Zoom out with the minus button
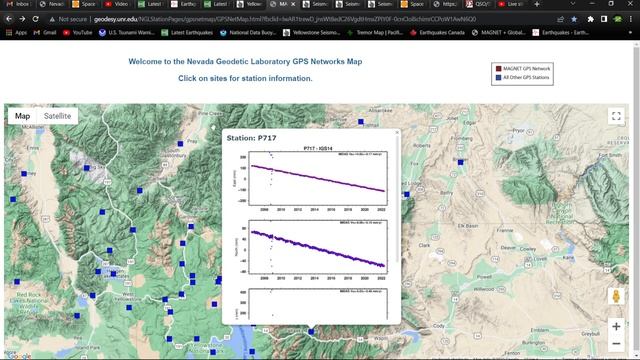Viewport: 640px width, 360px height. (616, 344)
